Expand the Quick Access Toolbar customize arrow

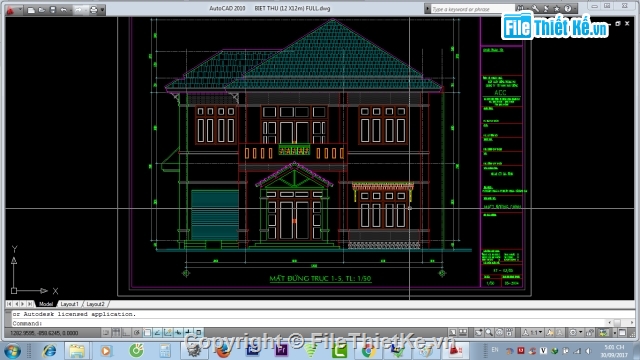[102, 9]
